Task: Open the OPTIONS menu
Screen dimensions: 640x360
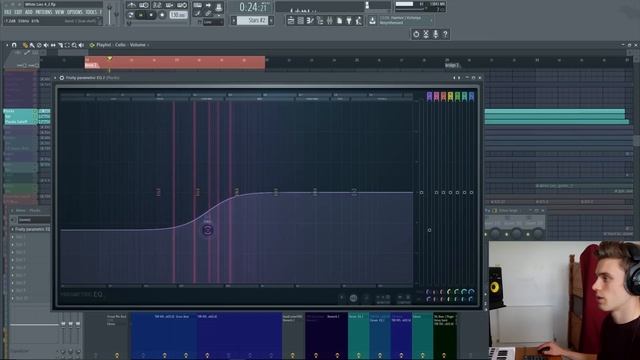Action: (75, 12)
